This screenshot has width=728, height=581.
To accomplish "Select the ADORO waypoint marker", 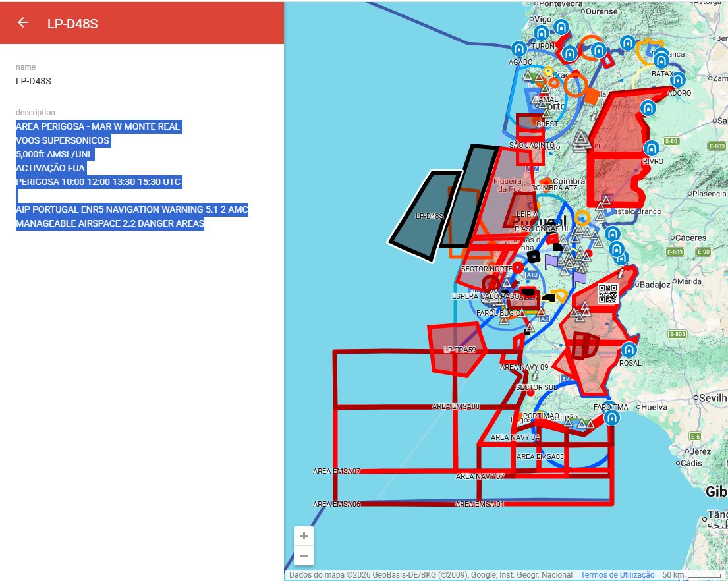I will (678, 80).
